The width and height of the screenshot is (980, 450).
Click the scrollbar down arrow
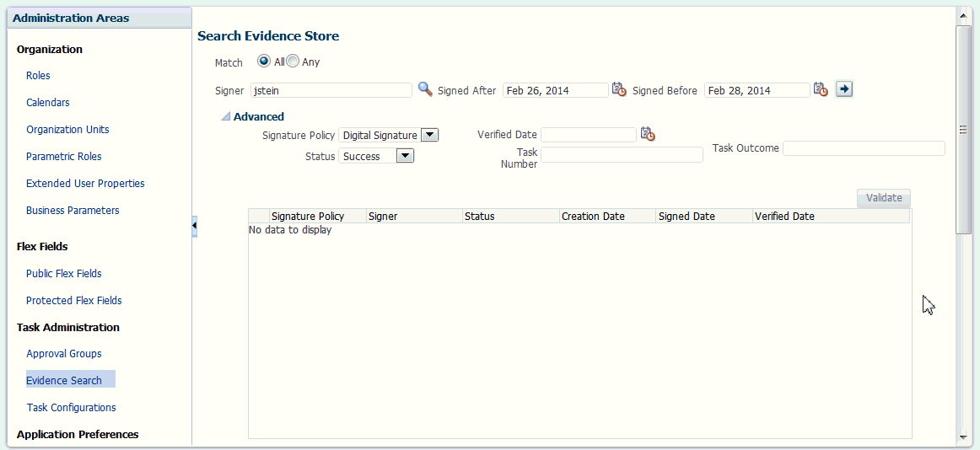tap(963, 436)
